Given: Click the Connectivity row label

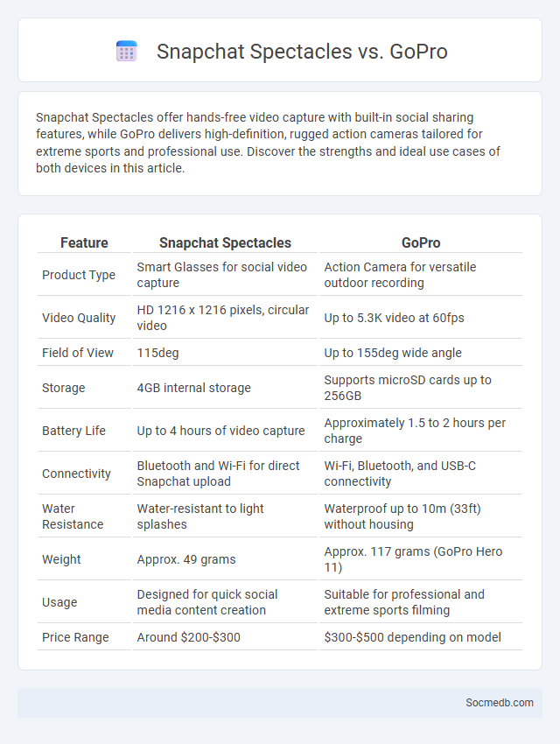Looking at the screenshot, I should point(76,473).
